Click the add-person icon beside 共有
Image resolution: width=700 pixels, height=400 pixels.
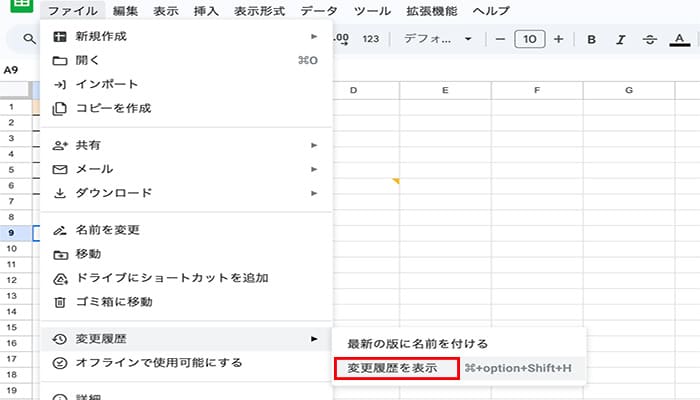pyautogui.click(x=60, y=146)
